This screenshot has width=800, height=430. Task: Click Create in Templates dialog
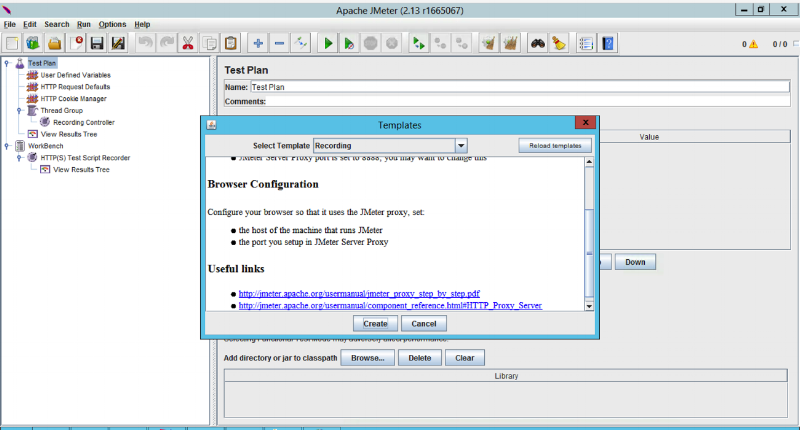pos(375,323)
